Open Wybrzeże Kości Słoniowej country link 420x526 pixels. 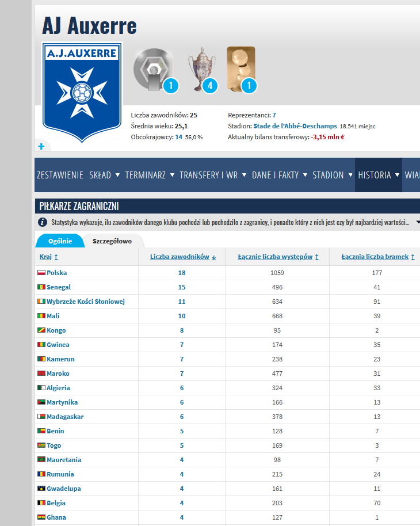[86, 301]
